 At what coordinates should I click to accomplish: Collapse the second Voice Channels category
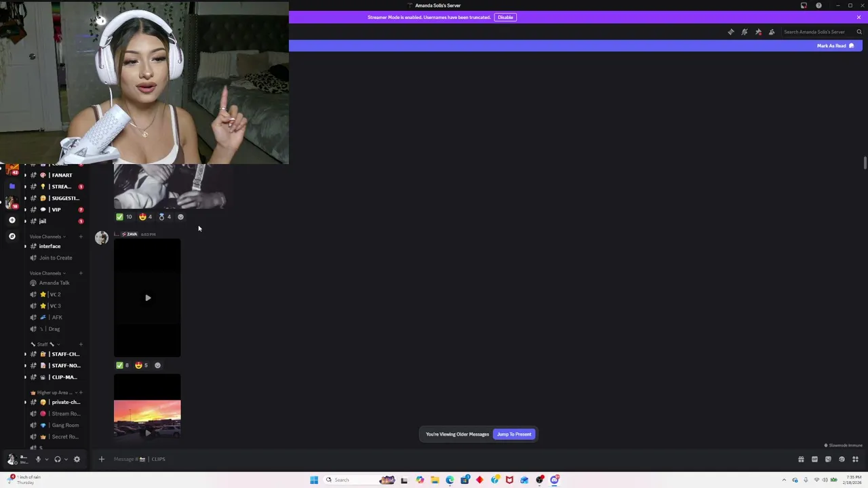point(47,273)
